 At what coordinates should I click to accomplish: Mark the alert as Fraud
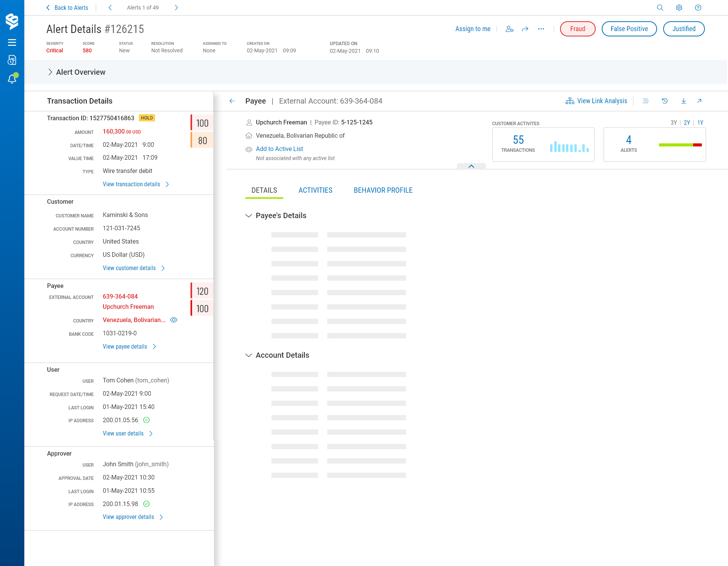577,29
